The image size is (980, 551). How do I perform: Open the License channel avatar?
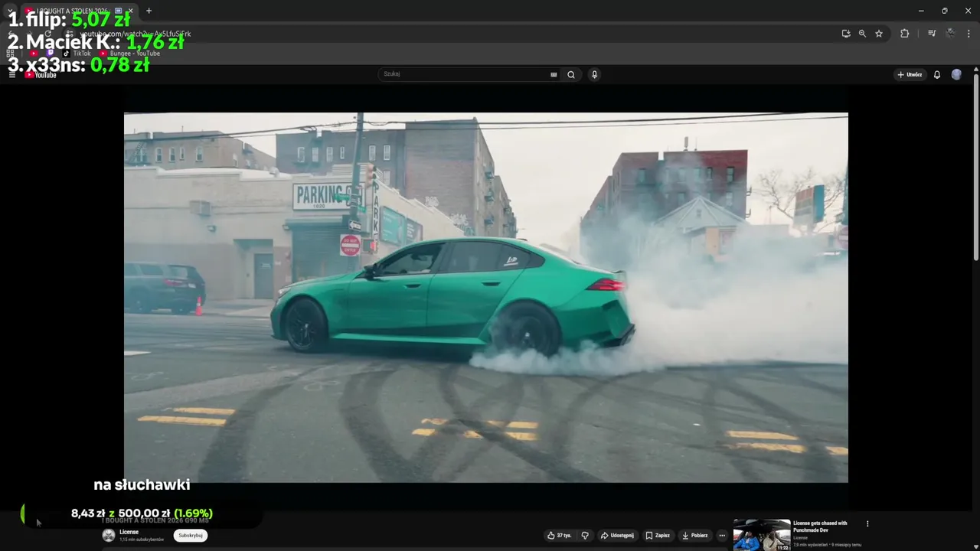(109, 536)
